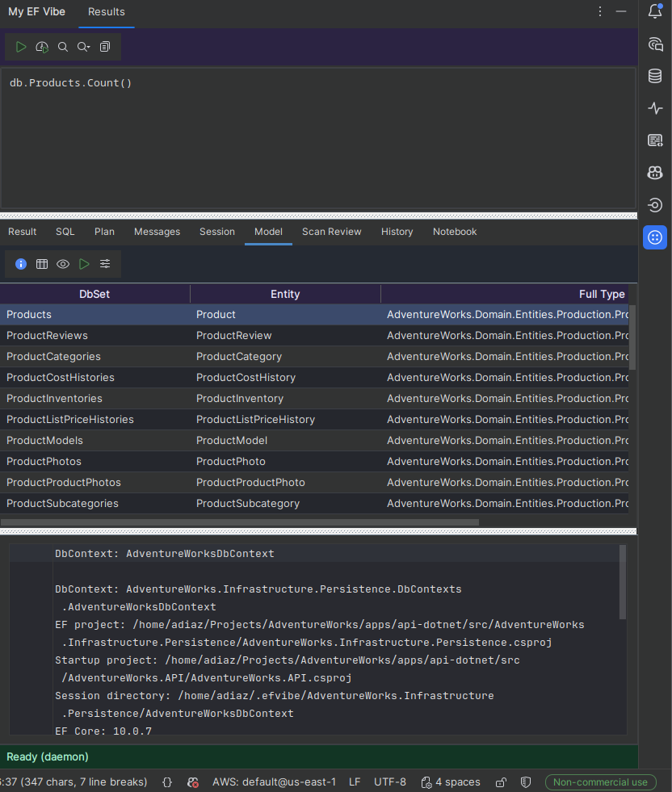The image size is (672, 792).
Task: Click the plain magnifier search icon
Action: (63, 47)
